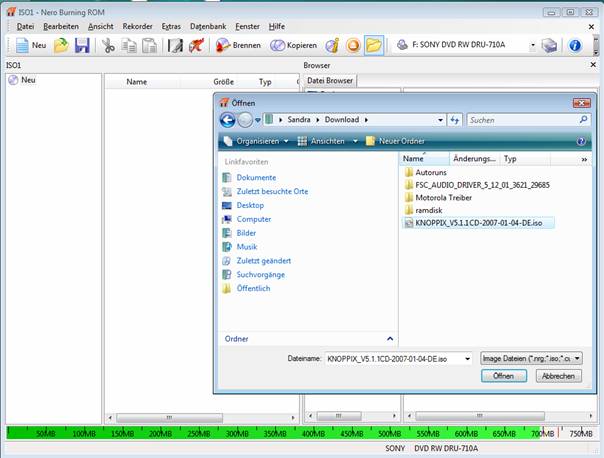
Task: Open the Fenster menu
Action: 247,27
